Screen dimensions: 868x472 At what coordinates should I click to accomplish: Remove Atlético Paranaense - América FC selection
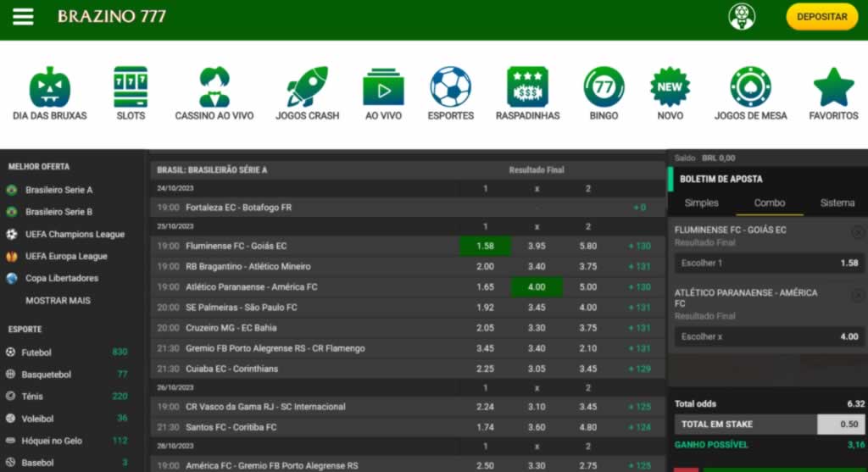click(858, 296)
